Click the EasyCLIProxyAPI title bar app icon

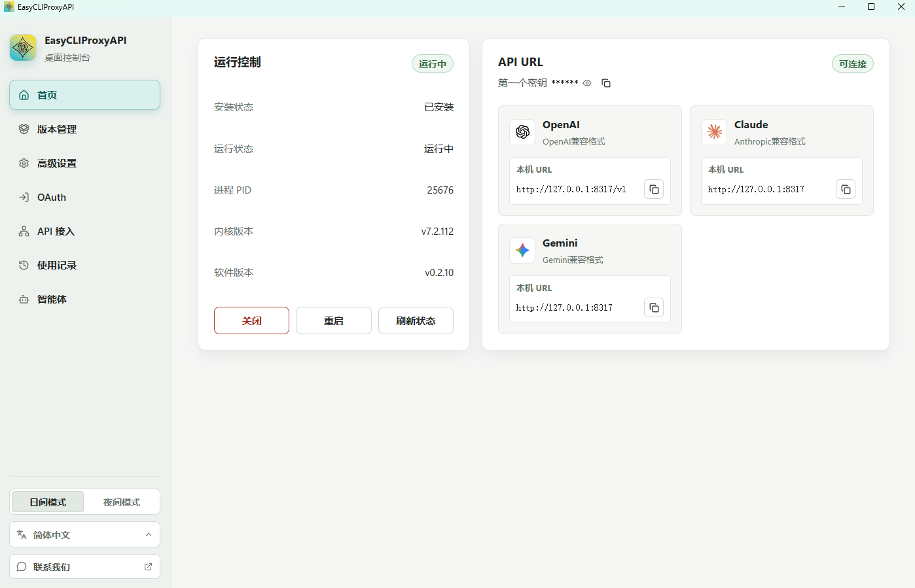[9, 7]
